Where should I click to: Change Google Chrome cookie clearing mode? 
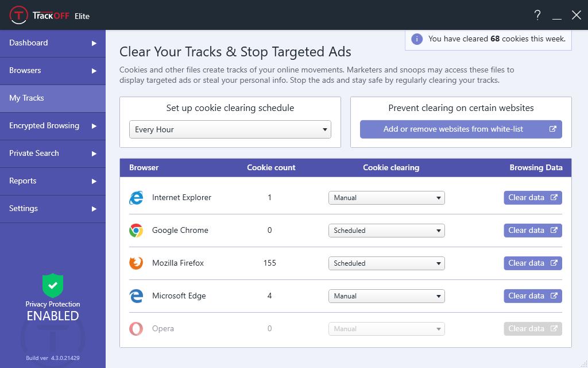(x=386, y=231)
